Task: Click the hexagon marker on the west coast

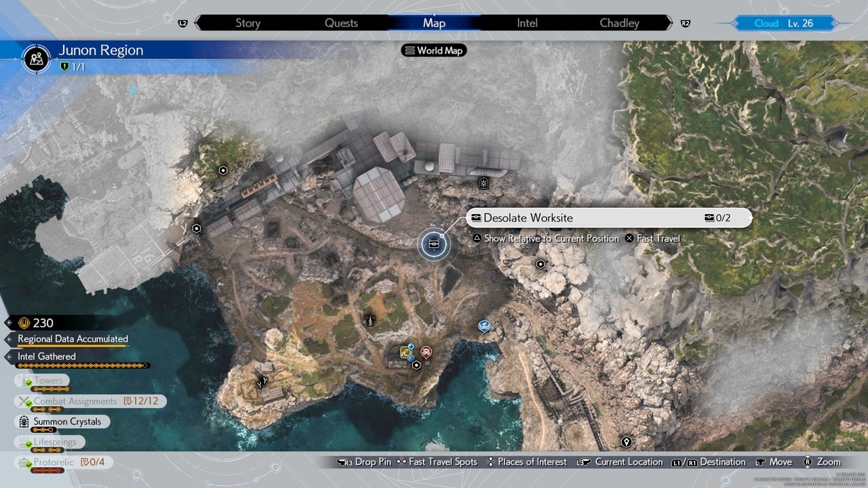Action: tap(197, 229)
